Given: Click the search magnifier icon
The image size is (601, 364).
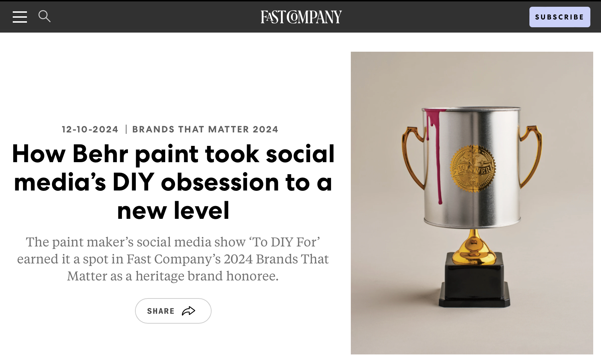Looking at the screenshot, I should [x=44, y=16].
